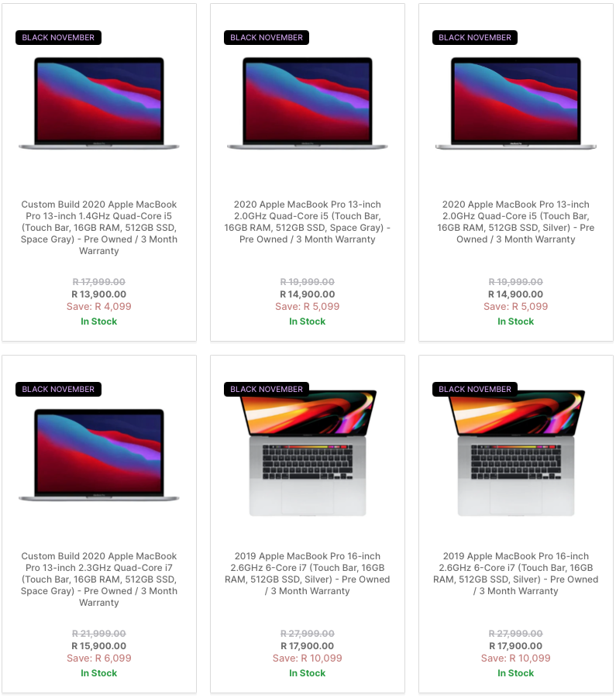Click the middle-column 16-inch 2.6GHz 6-Core i7 title

click(x=307, y=573)
